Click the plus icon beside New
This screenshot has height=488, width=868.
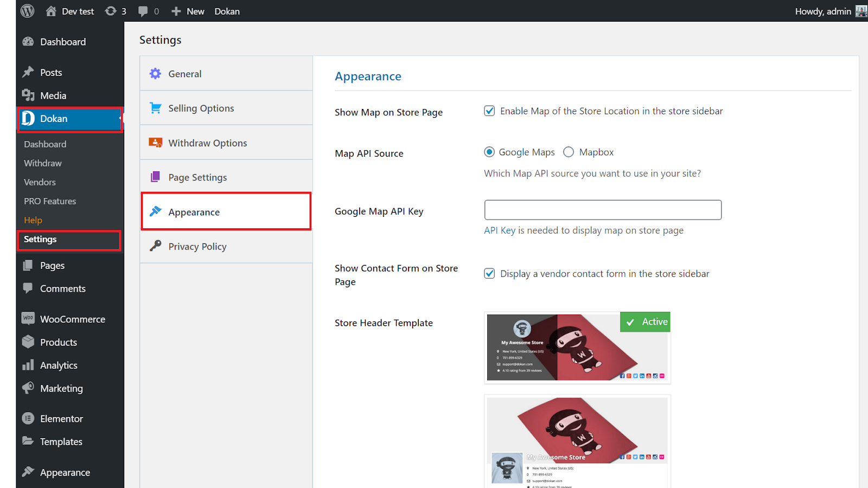coord(176,11)
